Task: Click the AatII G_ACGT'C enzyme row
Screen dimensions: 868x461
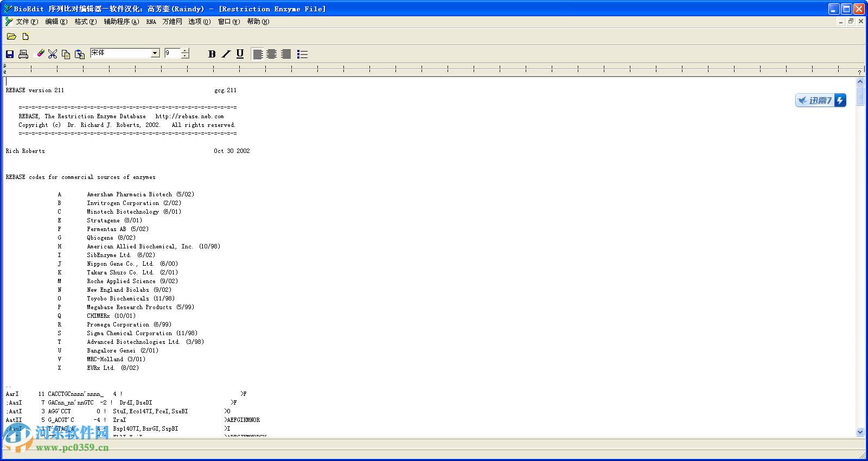Action: click(133, 420)
